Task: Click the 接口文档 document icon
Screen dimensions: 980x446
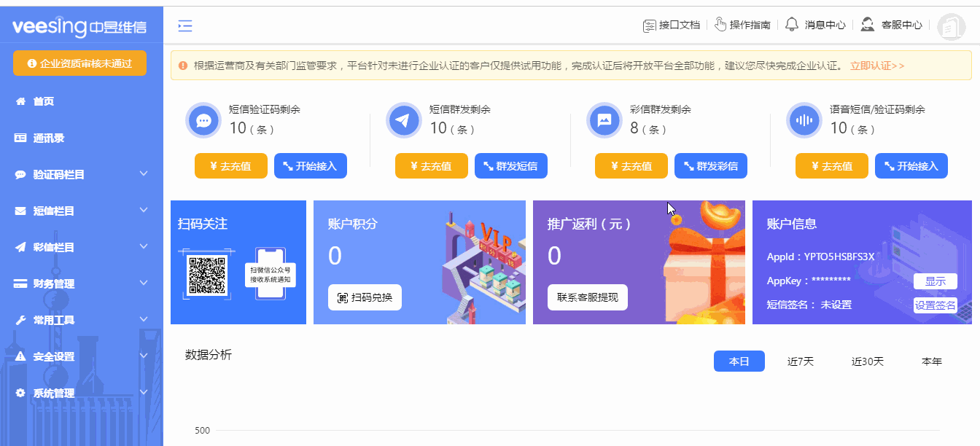Action: (x=650, y=24)
